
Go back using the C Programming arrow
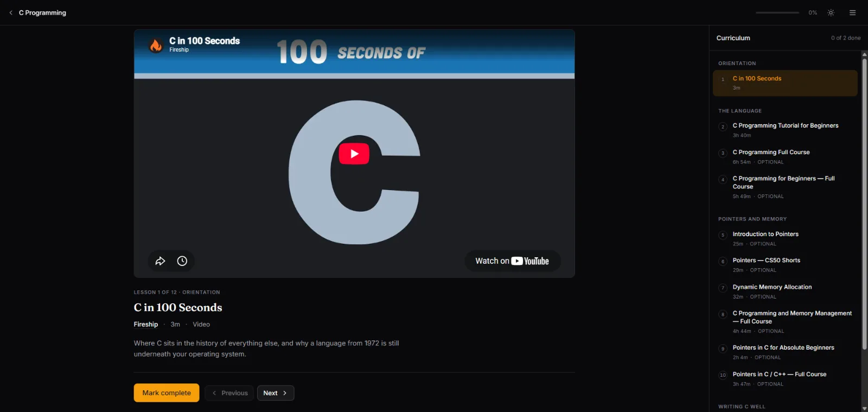pos(11,12)
